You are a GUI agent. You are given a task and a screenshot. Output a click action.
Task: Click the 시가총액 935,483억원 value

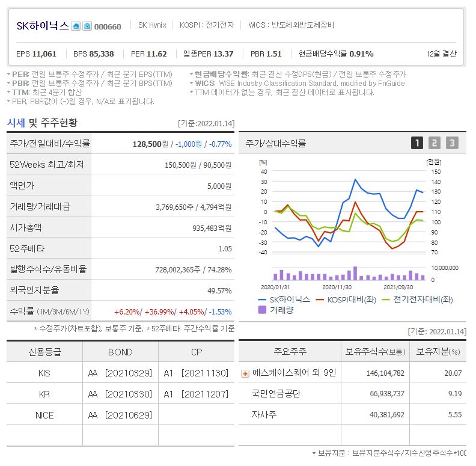[212, 228]
